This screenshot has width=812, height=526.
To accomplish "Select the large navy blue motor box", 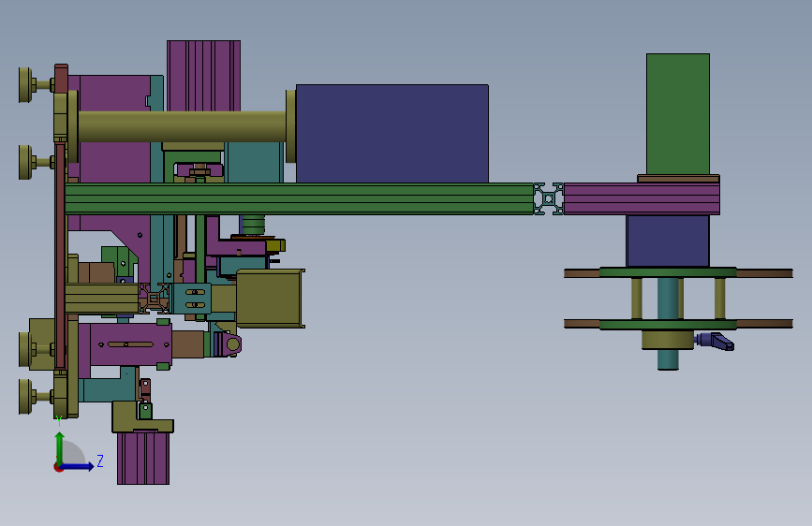I will tap(392, 134).
